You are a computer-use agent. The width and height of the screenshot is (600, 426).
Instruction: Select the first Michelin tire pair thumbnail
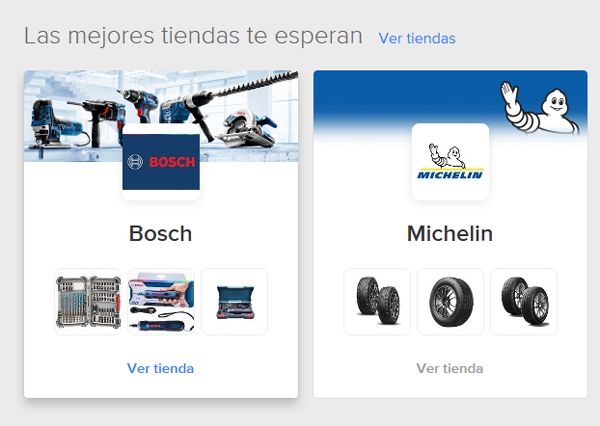[x=377, y=302]
